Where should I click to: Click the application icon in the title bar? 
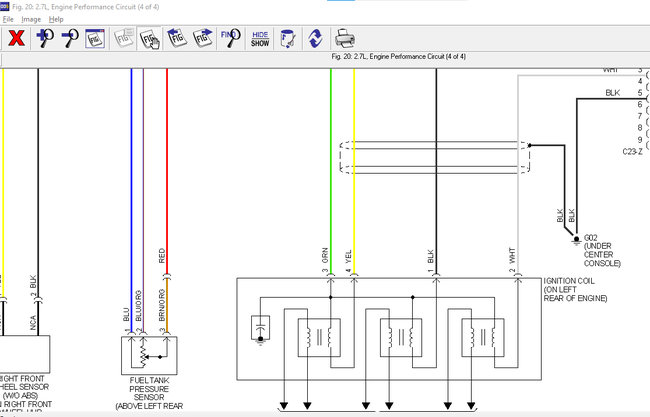pyautogui.click(x=4, y=7)
